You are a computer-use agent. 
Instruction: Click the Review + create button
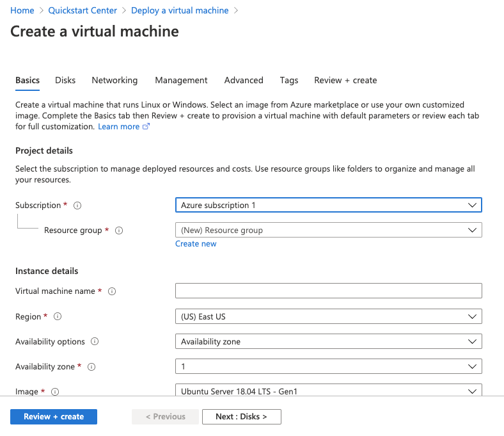point(54,416)
